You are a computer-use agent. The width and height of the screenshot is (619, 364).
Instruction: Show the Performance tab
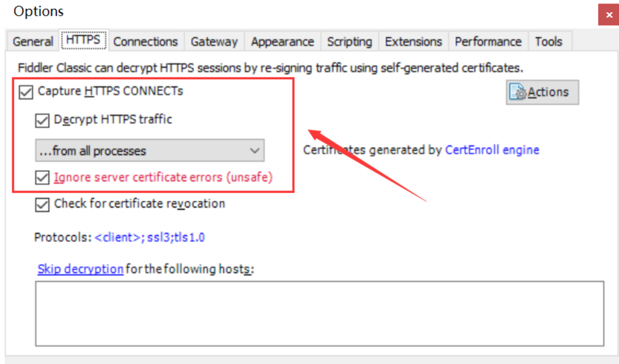(488, 41)
